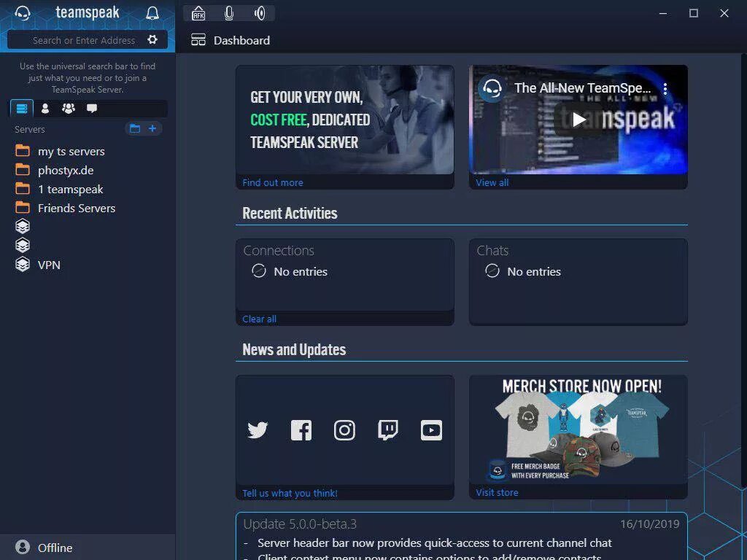Open the video more options menu

pyautogui.click(x=665, y=88)
